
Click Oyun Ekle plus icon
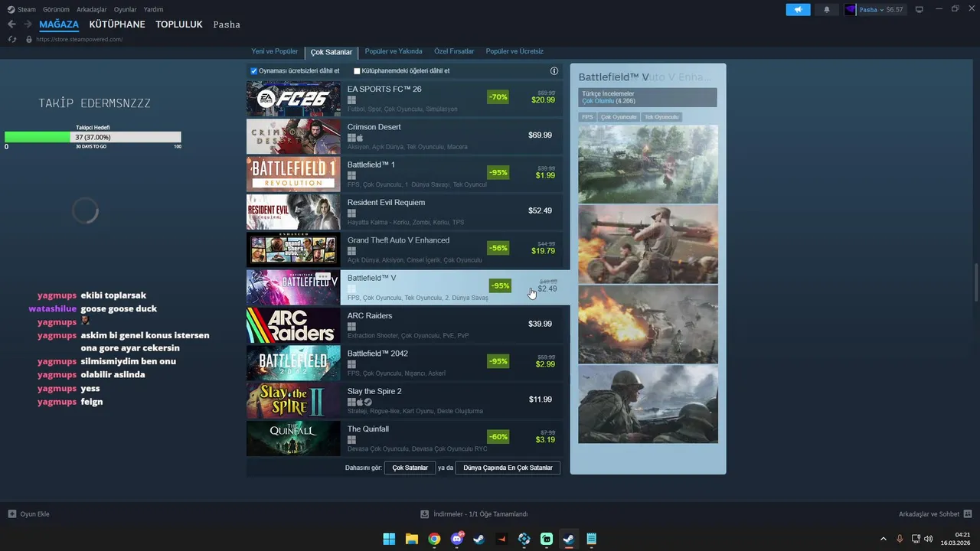(11, 514)
